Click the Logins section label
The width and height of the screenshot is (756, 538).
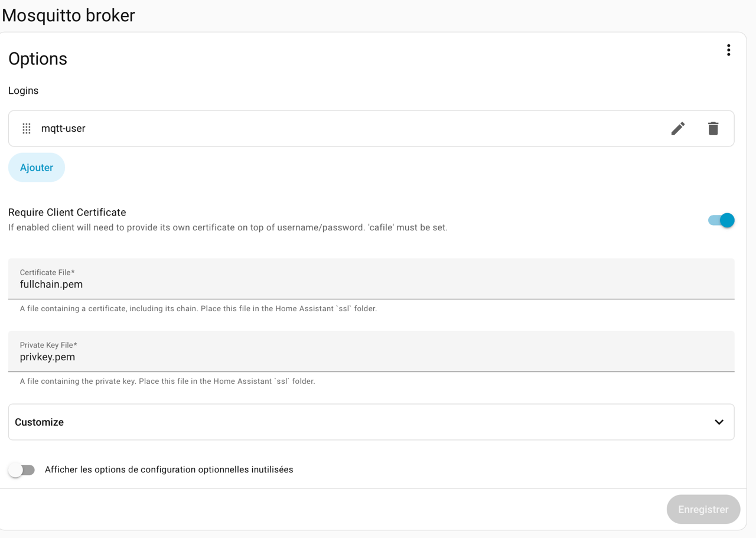pyautogui.click(x=24, y=91)
